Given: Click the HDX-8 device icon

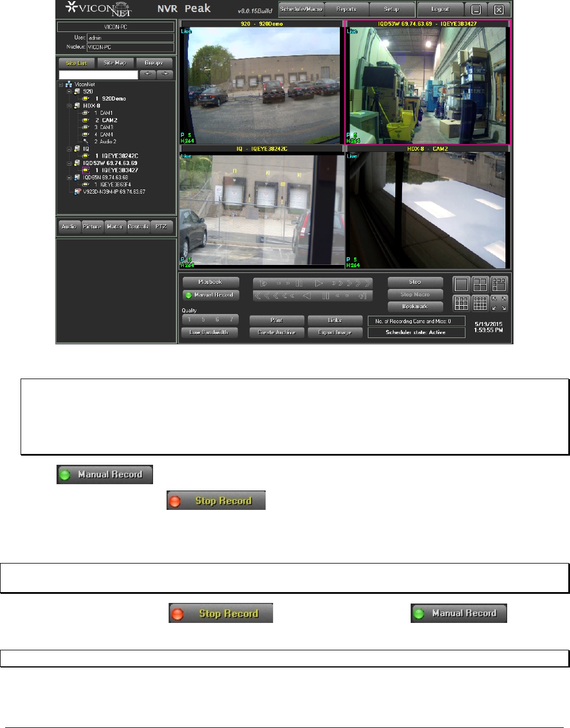Looking at the screenshot, I should pyautogui.click(x=77, y=106).
